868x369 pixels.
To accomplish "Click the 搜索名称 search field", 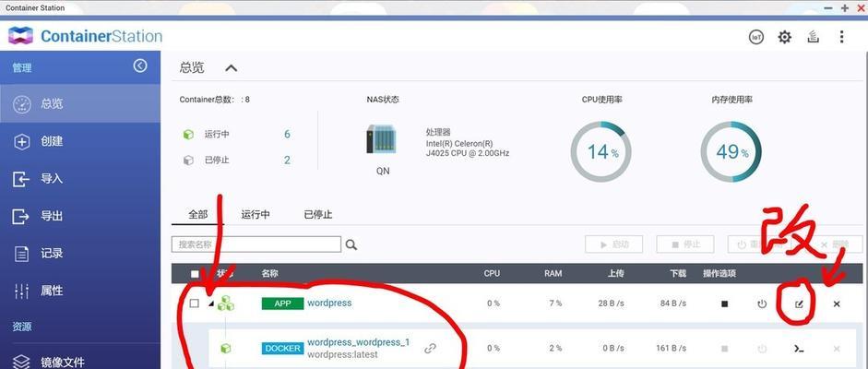I will click(x=256, y=244).
